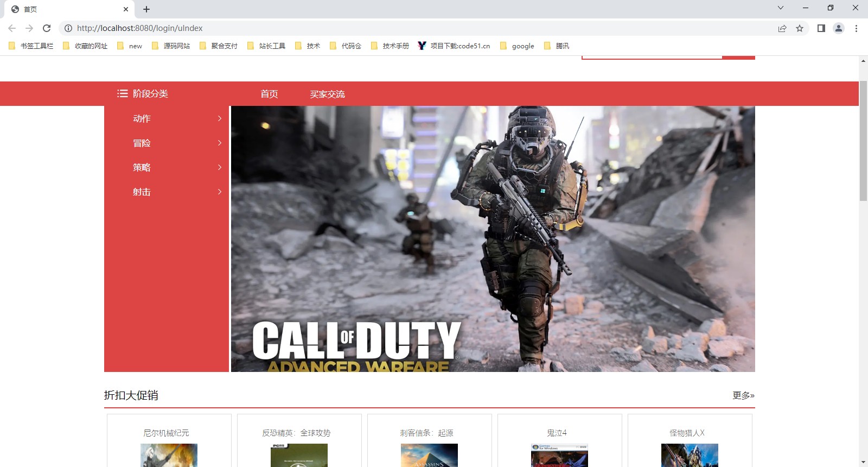Open the 怪物猎人X game title

point(687,433)
